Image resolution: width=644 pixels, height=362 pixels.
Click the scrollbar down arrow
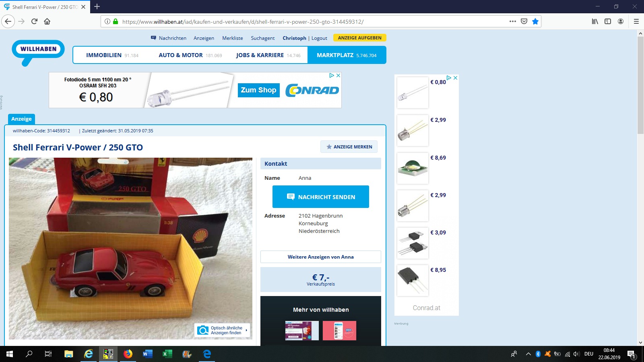[640, 343]
